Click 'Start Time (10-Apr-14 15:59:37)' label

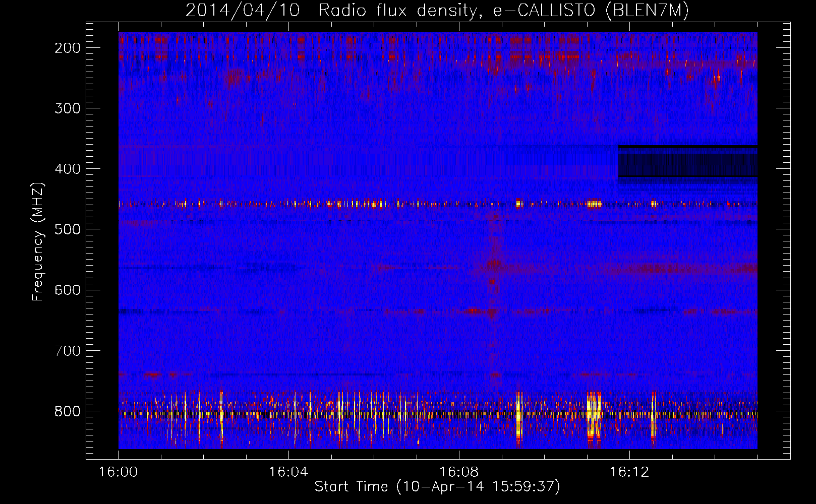tap(437, 487)
